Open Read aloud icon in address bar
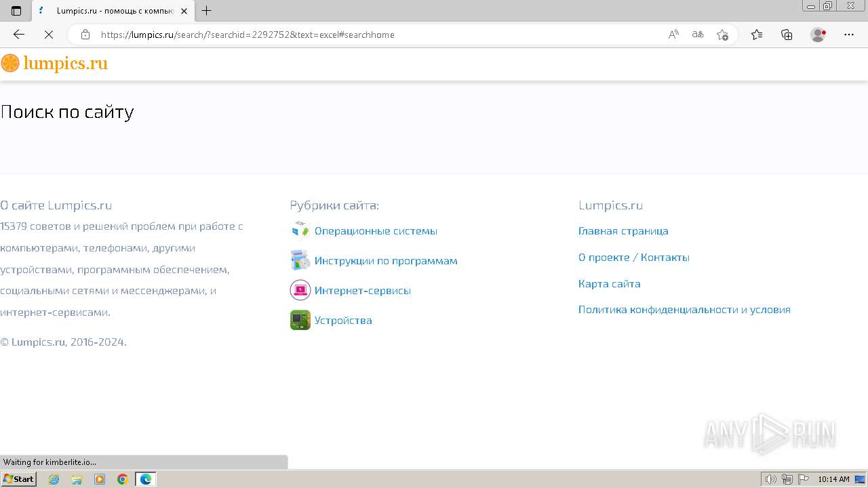Screen dimensions: 868x488 (673, 35)
